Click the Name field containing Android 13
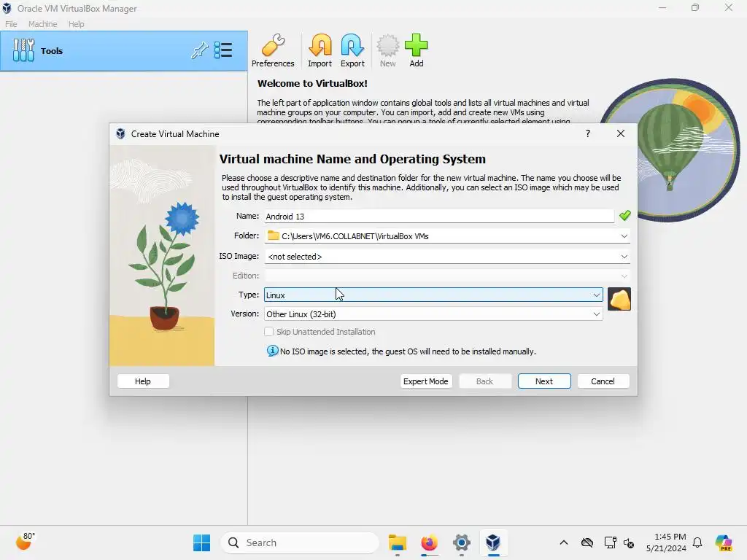The image size is (747, 560). point(439,216)
